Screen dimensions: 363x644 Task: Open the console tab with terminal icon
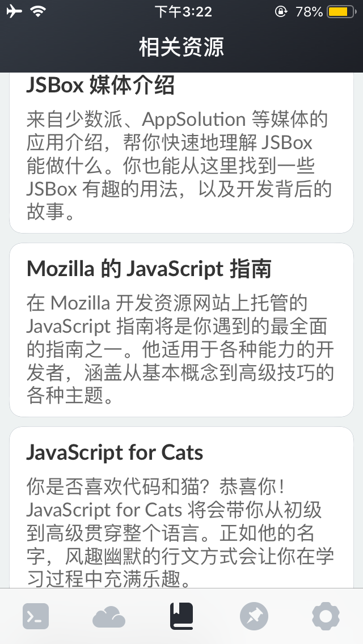tap(36, 616)
